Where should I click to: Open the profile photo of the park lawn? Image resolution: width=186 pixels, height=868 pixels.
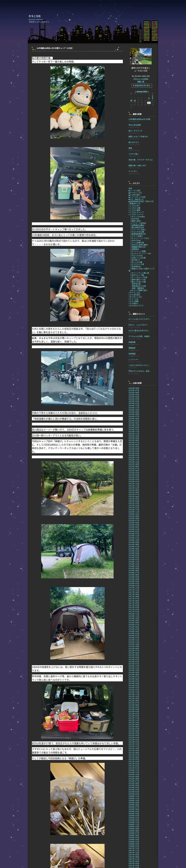pos(141,56)
